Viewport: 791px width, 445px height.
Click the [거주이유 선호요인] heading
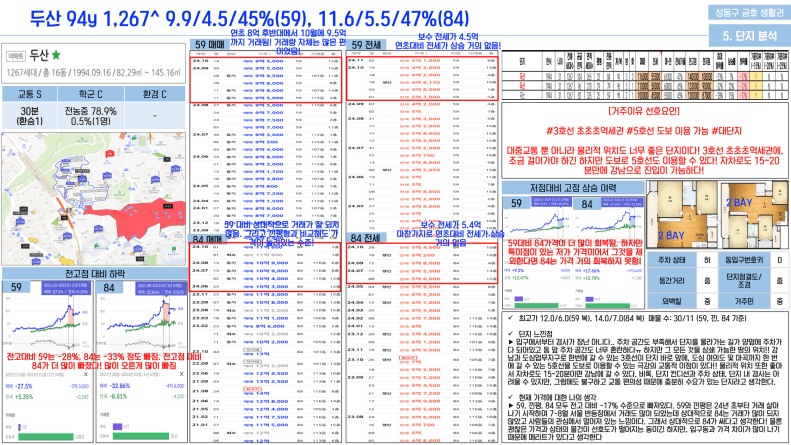[644, 111]
